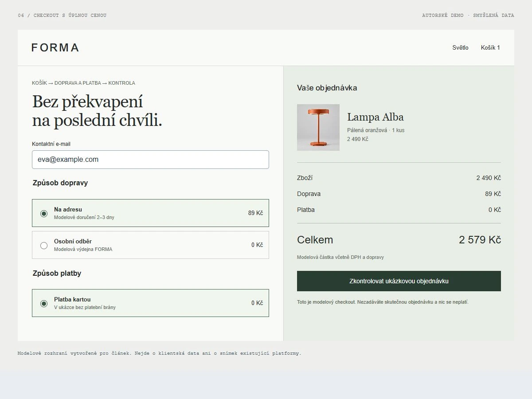Click the 2 490 Kč price under Lampa Alba
The height and width of the screenshot is (399, 532).
pos(358,139)
